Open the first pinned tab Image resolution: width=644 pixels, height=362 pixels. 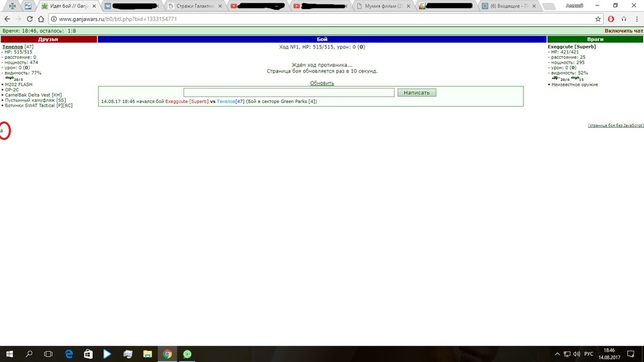click(12, 6)
